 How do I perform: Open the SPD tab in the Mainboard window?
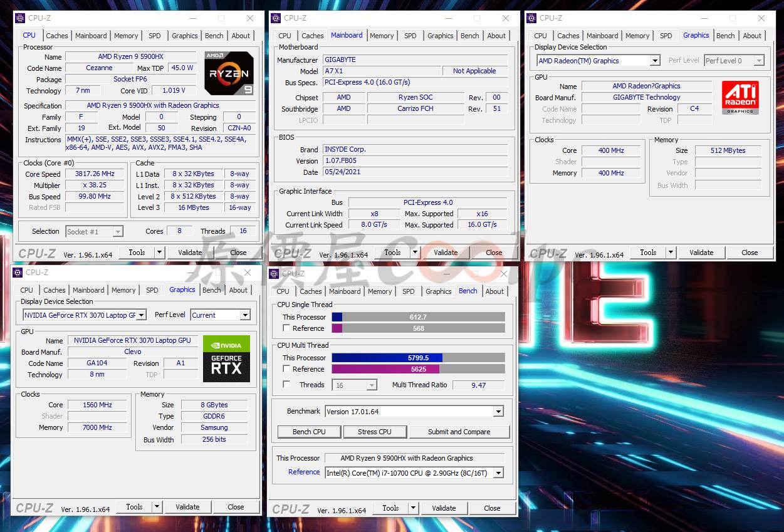[410, 36]
